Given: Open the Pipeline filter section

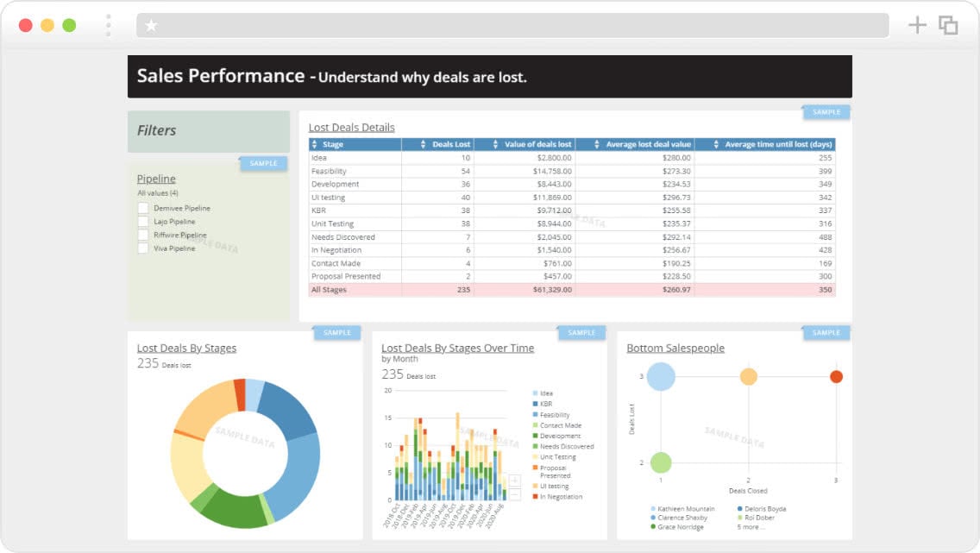Looking at the screenshot, I should 155,179.
